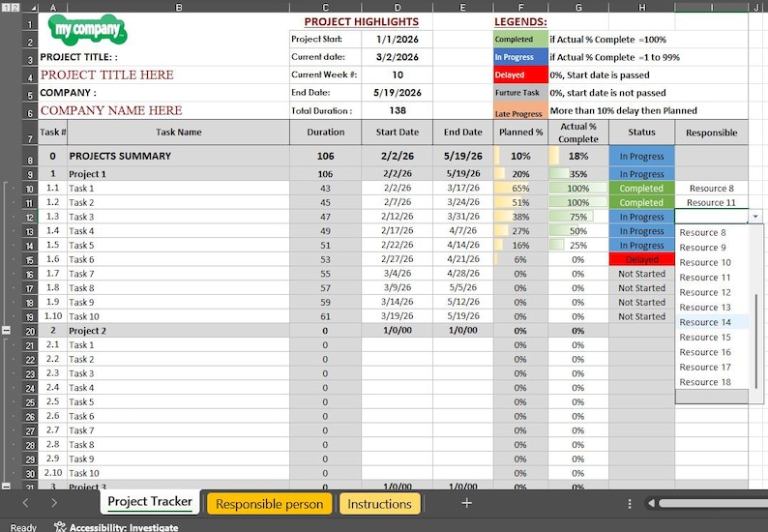Image resolution: width=768 pixels, height=532 pixels.
Task: Select row 12 header
Action: (x=29, y=217)
